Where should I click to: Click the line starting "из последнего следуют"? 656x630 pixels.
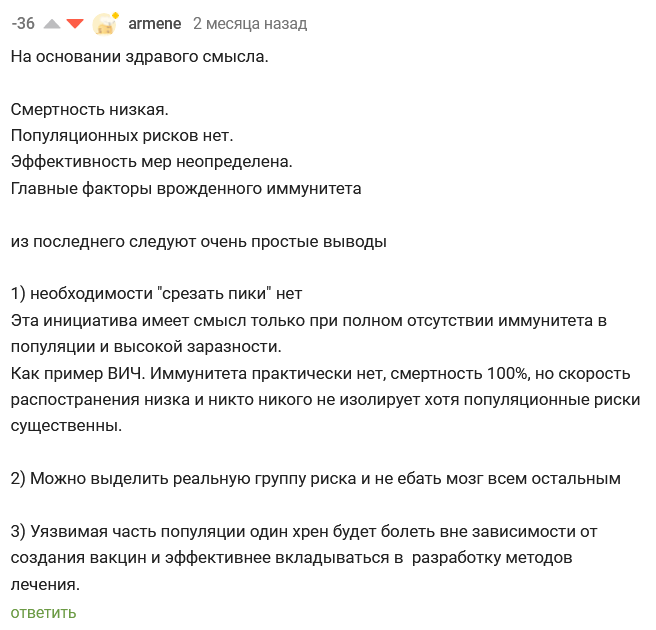tap(198, 241)
